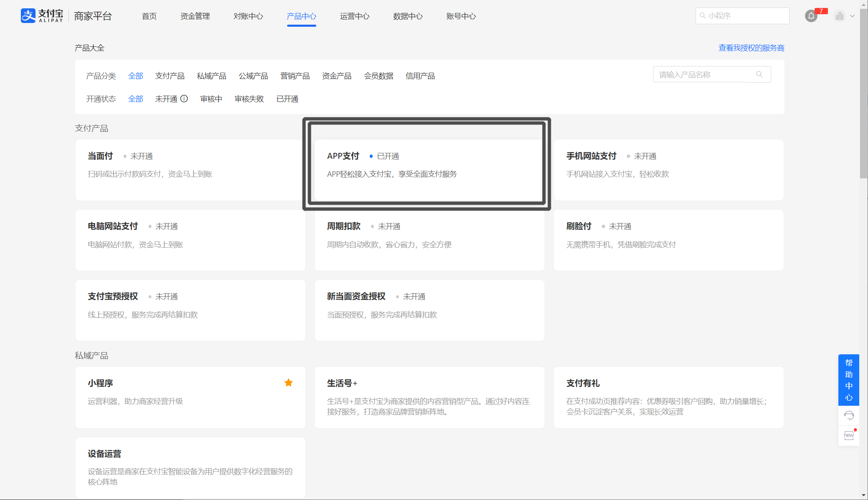Click the info icon beside 未开通
868x500 pixels.
point(184,99)
